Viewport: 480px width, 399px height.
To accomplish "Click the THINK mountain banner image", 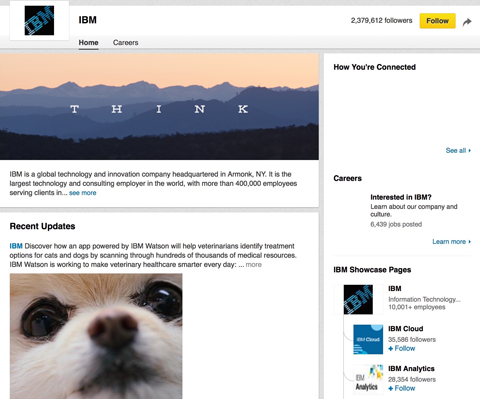I will click(x=159, y=107).
